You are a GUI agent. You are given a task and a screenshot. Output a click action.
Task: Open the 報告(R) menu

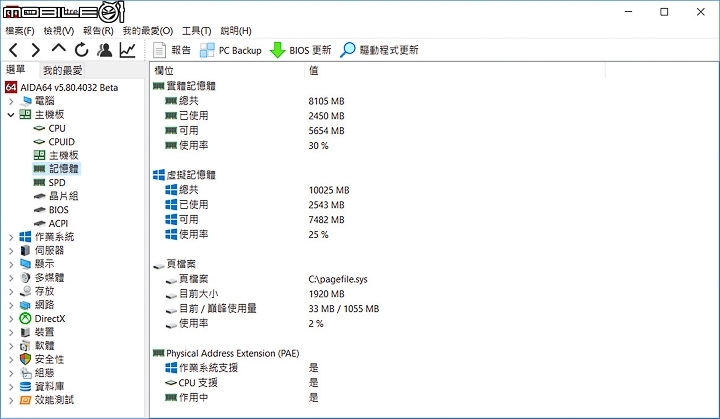pyautogui.click(x=98, y=31)
